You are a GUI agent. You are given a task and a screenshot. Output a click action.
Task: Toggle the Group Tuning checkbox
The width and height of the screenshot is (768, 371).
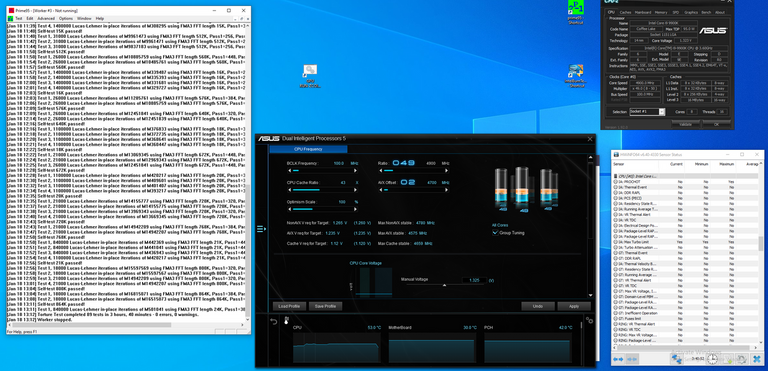[x=495, y=233]
